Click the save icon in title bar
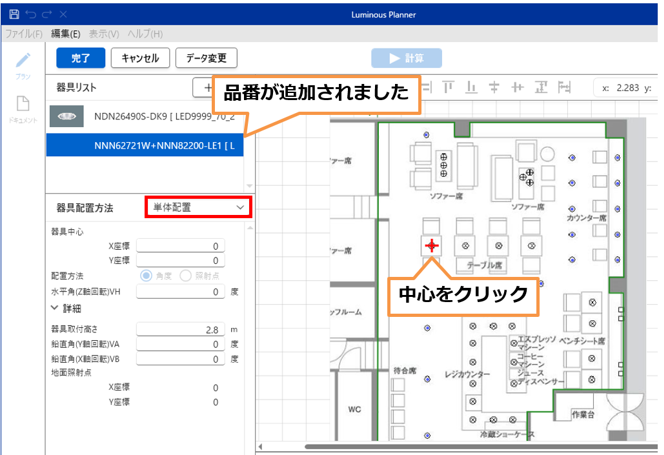This screenshot has height=455, width=664. click(x=13, y=15)
